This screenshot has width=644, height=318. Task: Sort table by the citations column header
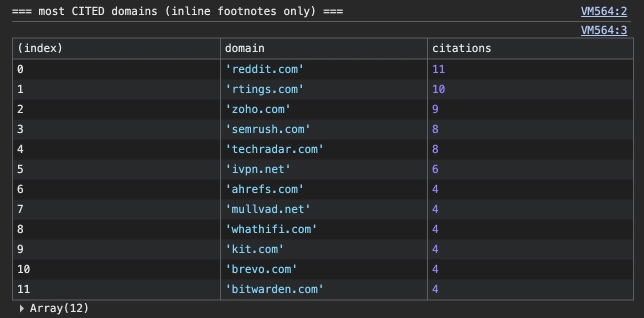[x=529, y=48]
